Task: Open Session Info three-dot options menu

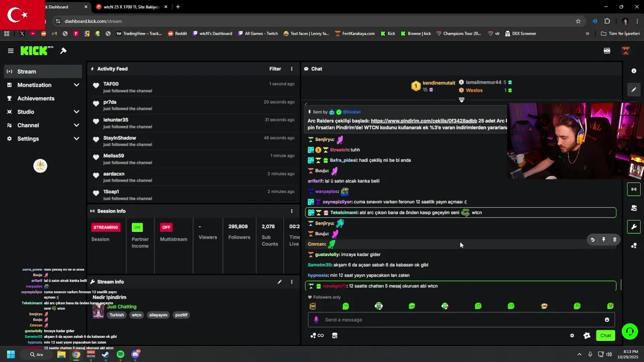Action: tap(291, 211)
